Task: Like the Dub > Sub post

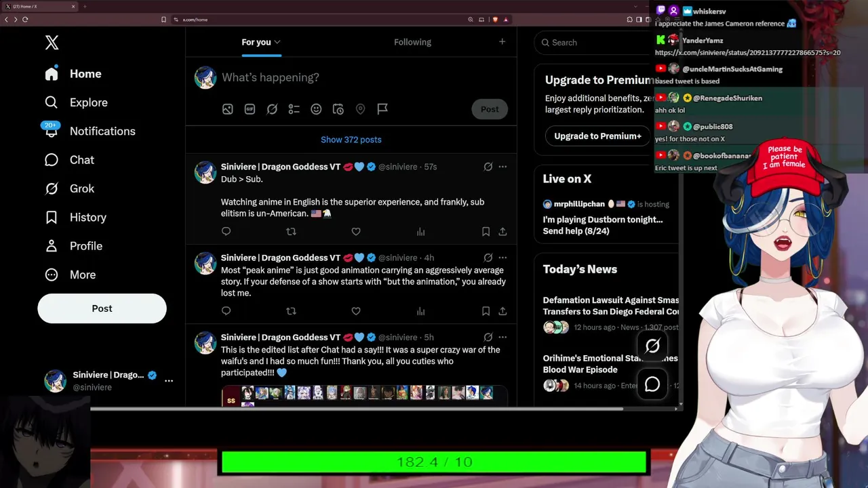Action: tap(356, 232)
